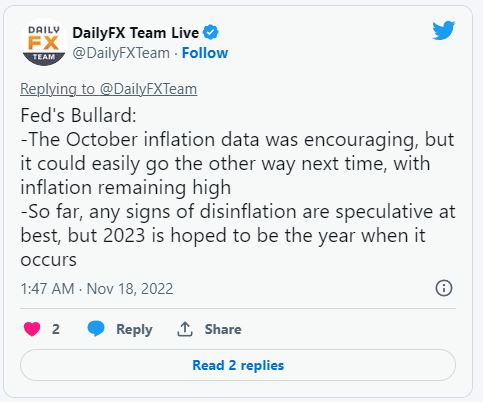This screenshot has height=402, width=483.
Task: Click the gray @DailyFXTeam handle beside Follow
Action: click(x=121, y=53)
